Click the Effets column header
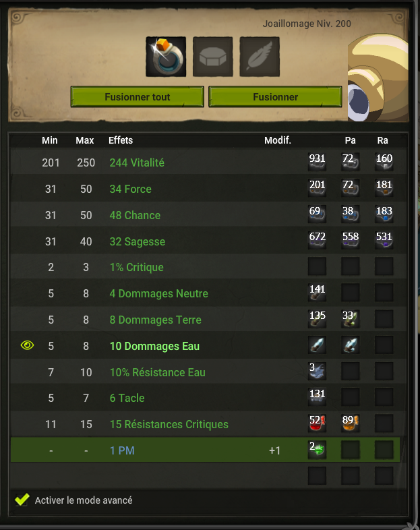Viewport: 420px width, 530px height. 121,140
